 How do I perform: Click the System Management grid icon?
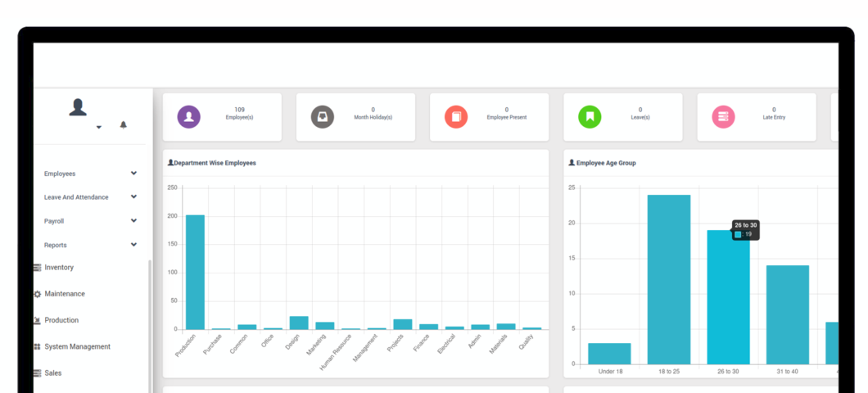coord(37,346)
